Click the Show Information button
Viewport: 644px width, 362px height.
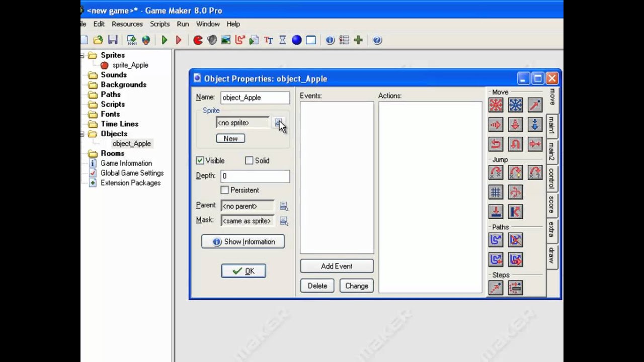(243, 242)
